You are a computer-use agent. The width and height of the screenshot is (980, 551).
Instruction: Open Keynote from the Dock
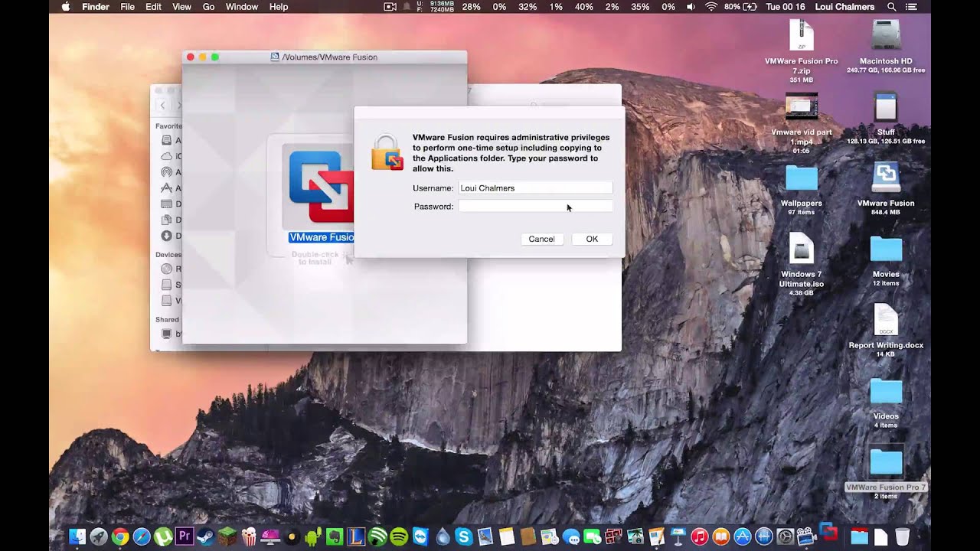tap(678, 536)
